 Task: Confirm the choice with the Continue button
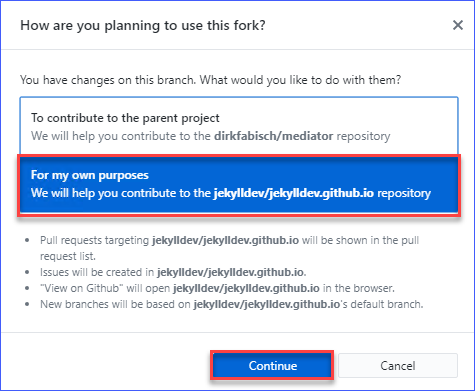point(272,365)
